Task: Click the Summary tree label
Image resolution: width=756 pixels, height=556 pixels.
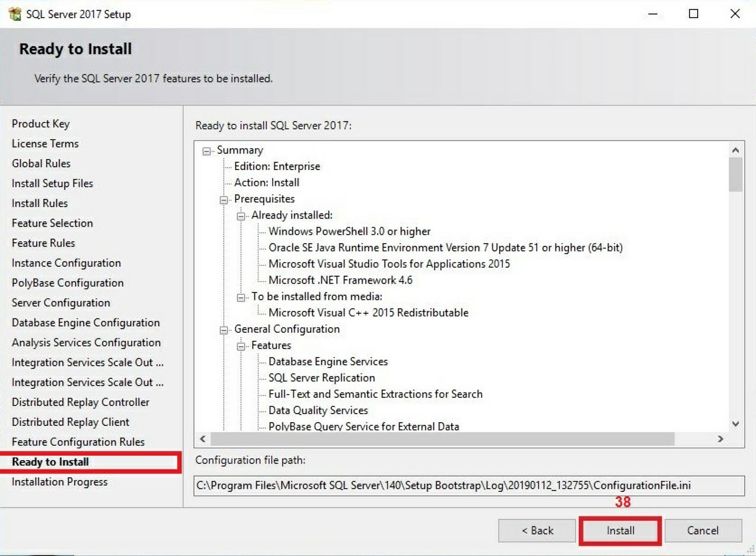Action: (240, 150)
